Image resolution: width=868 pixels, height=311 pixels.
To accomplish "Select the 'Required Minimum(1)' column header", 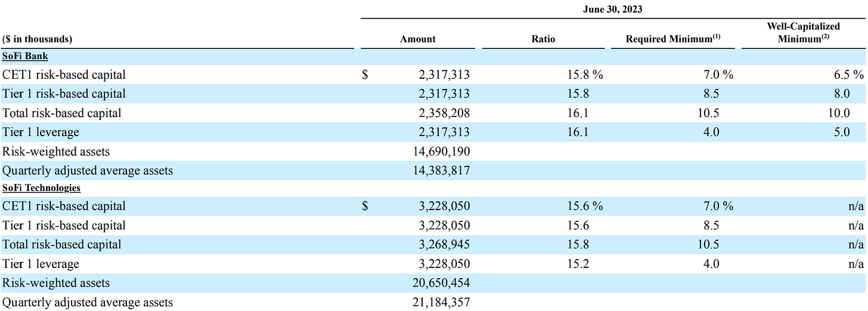I will [673, 39].
